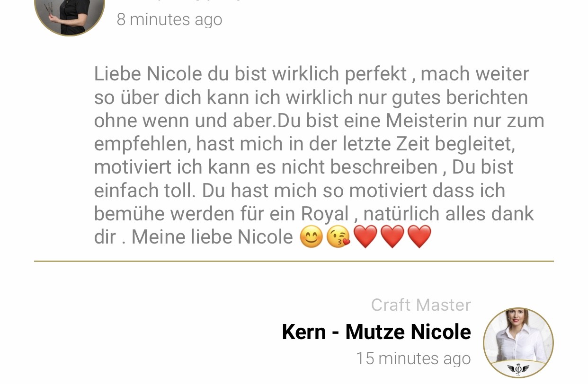Screen dimensions: 588x384
Task: Tap the word "Royal" in the review
Action: click(x=325, y=214)
